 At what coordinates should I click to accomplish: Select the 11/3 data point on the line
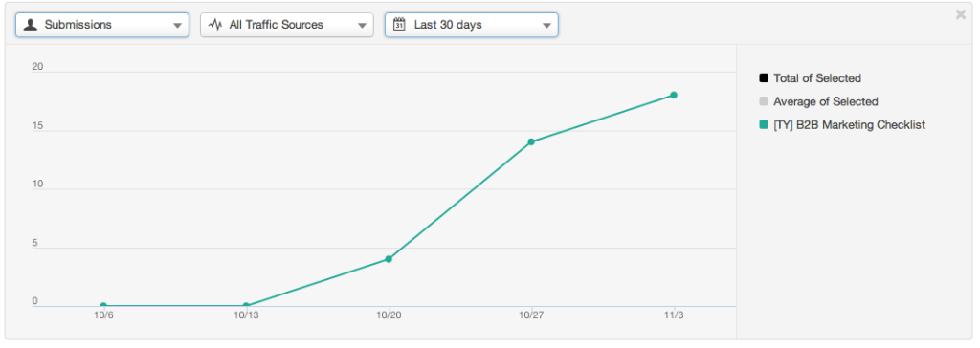(x=673, y=95)
